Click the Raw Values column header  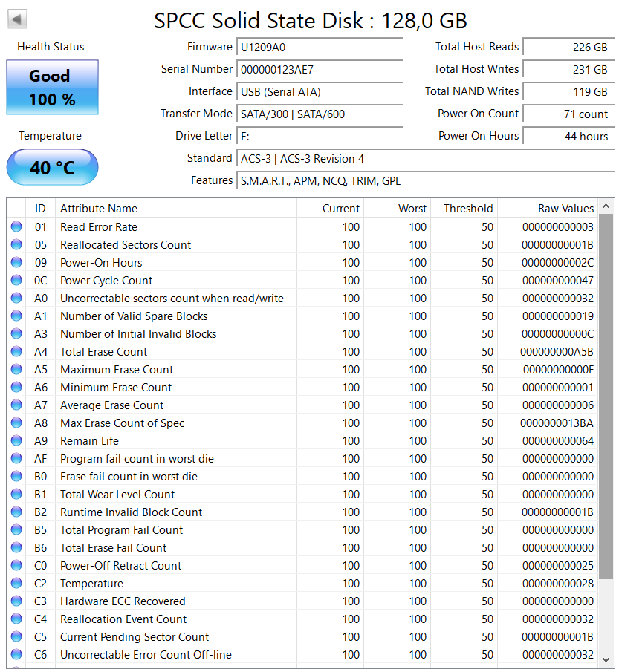point(565,209)
